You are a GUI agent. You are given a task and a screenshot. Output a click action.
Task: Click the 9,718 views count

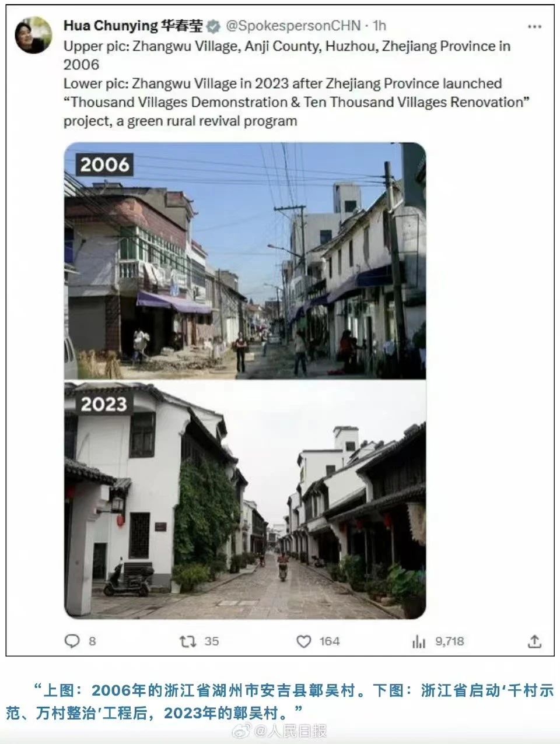tap(450, 641)
